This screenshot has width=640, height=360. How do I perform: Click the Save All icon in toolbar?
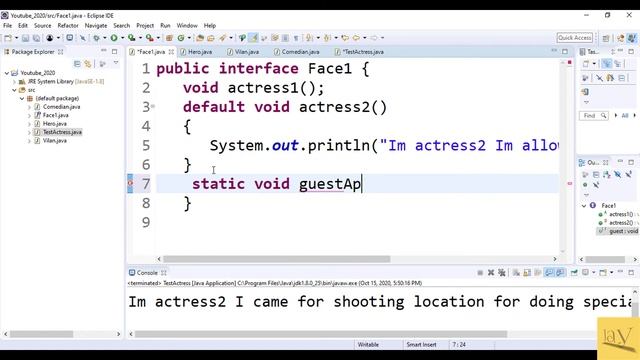click(36, 38)
